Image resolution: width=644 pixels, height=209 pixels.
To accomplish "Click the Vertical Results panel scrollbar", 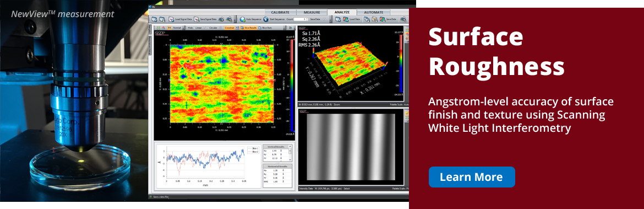I will click(291, 153).
